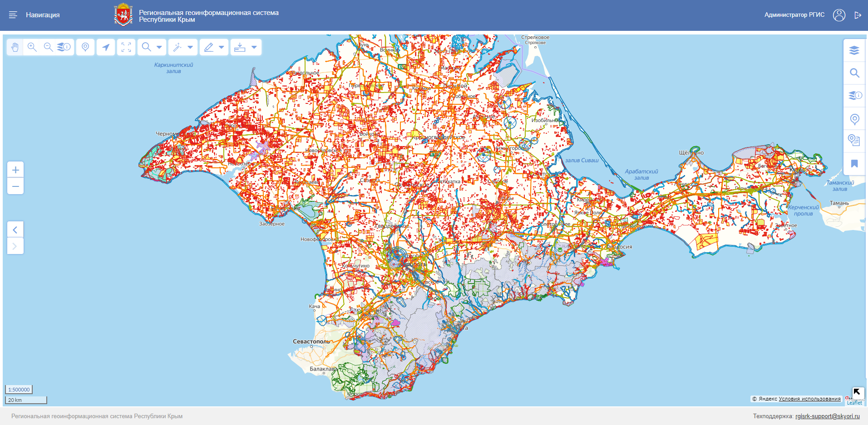Open the layers panel from the right sidebar
868x425 pixels.
pyautogui.click(x=854, y=50)
